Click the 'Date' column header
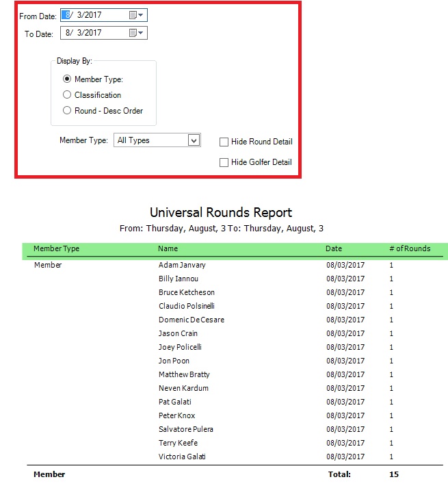 pos(334,248)
